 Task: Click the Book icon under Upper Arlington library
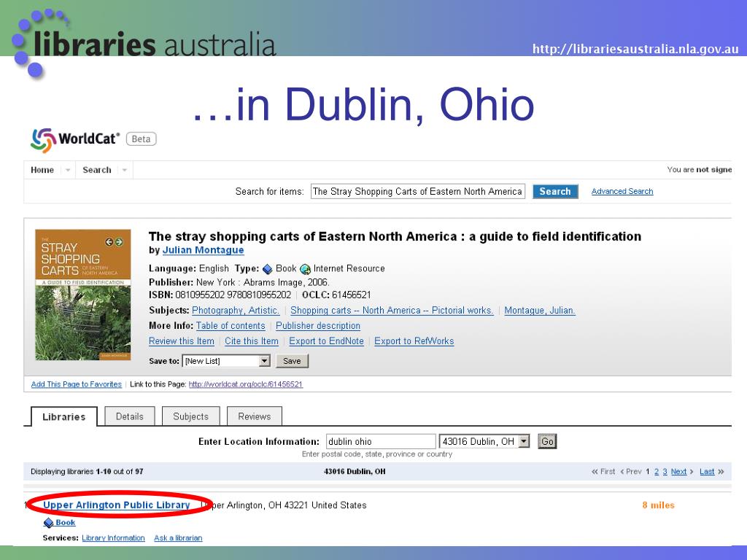click(48, 523)
